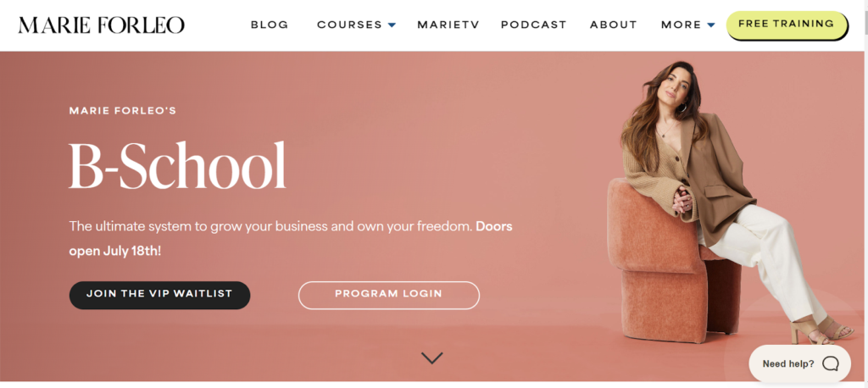Visit the ABOUT page
The width and height of the screenshot is (868, 388).
[x=614, y=25]
